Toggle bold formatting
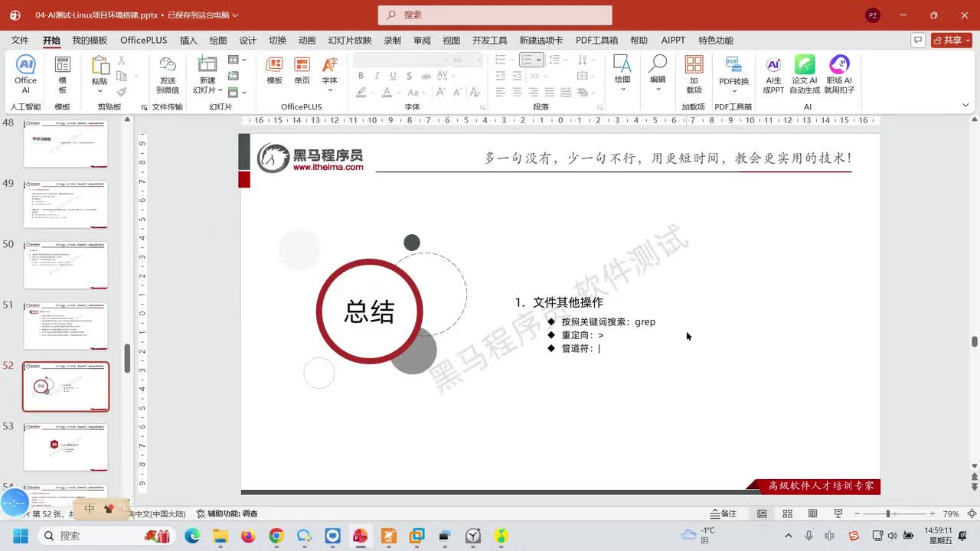The image size is (980, 551). coord(361,76)
